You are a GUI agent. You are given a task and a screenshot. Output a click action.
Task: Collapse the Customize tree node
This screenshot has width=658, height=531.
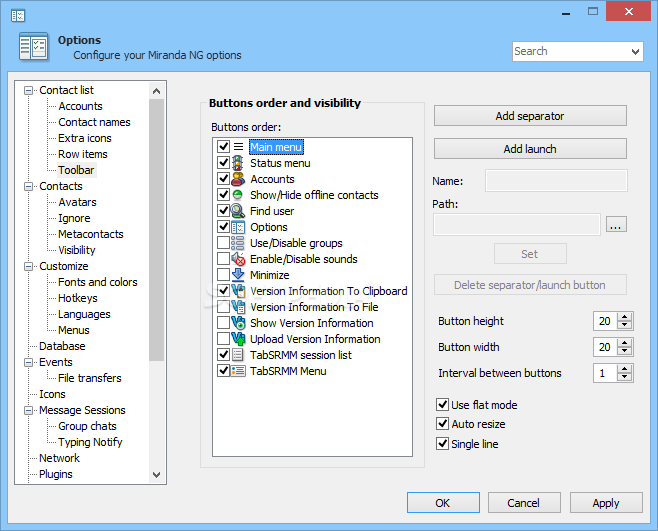pyautogui.click(x=28, y=266)
